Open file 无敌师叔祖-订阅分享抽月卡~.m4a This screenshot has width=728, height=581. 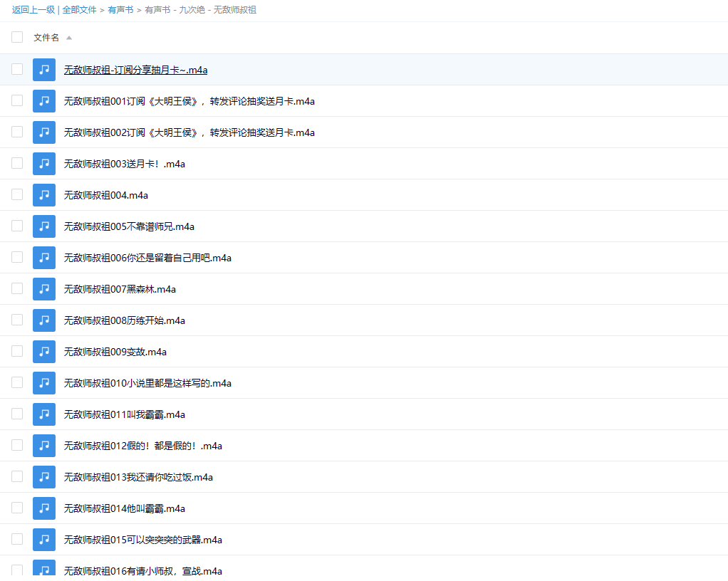pyautogui.click(x=135, y=70)
